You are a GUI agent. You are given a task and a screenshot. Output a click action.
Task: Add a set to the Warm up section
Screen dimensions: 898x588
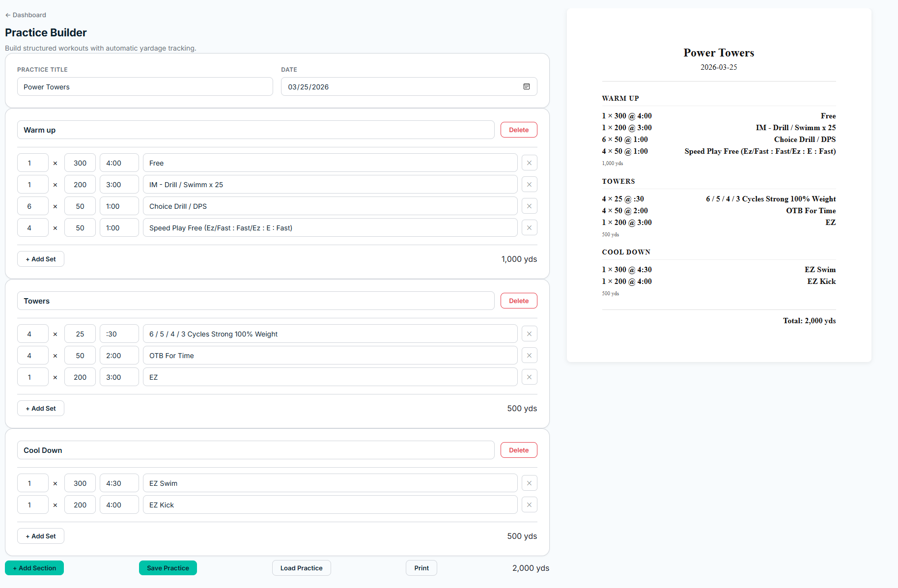pyautogui.click(x=40, y=259)
